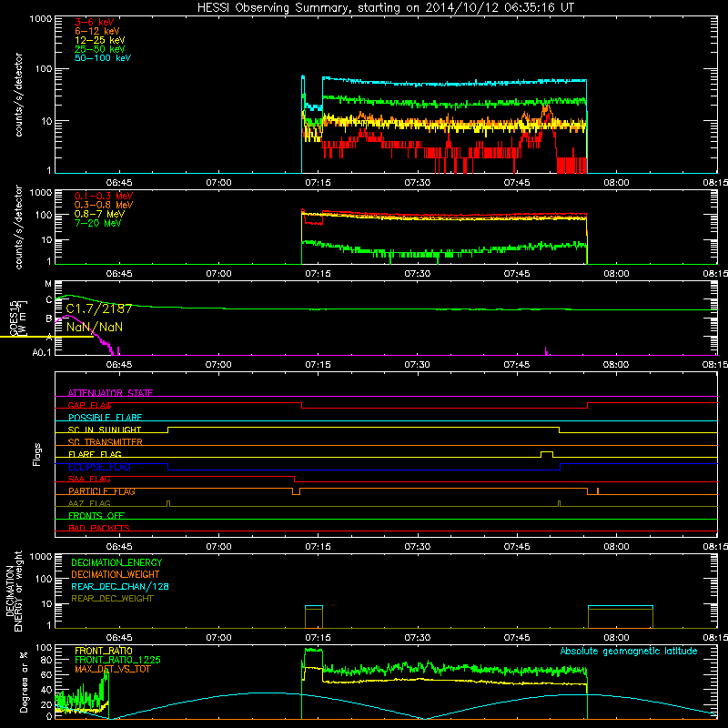
Task: Select the 6-12 keV legend label
Action: click(x=97, y=31)
